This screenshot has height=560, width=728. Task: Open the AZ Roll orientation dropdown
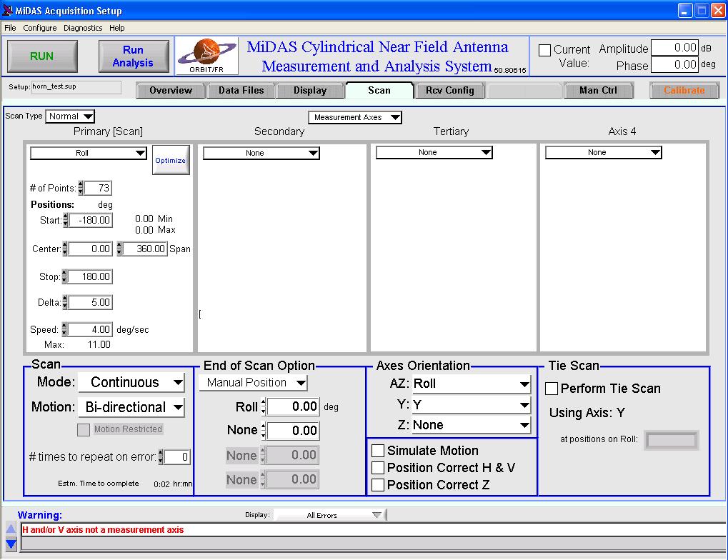coord(471,384)
